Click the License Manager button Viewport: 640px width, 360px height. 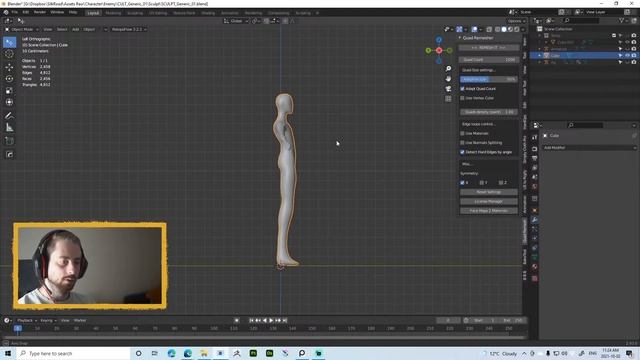489,201
